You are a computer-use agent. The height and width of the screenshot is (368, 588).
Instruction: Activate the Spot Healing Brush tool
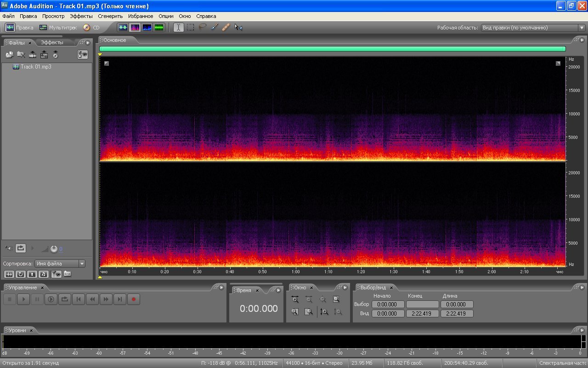[226, 28]
